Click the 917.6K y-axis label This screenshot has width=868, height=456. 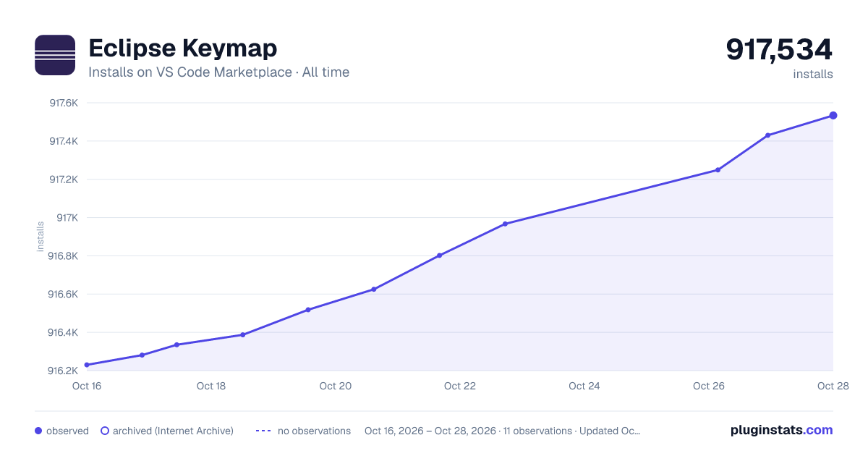coord(63,103)
